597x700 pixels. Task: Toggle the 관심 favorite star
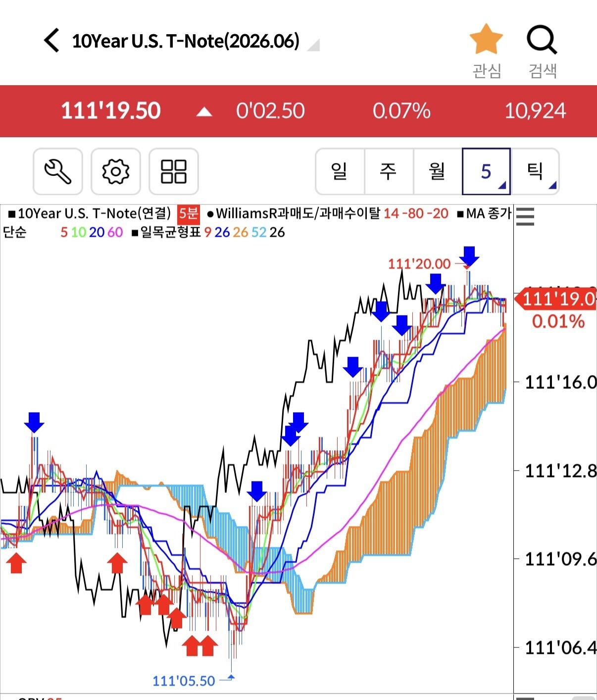[486, 39]
